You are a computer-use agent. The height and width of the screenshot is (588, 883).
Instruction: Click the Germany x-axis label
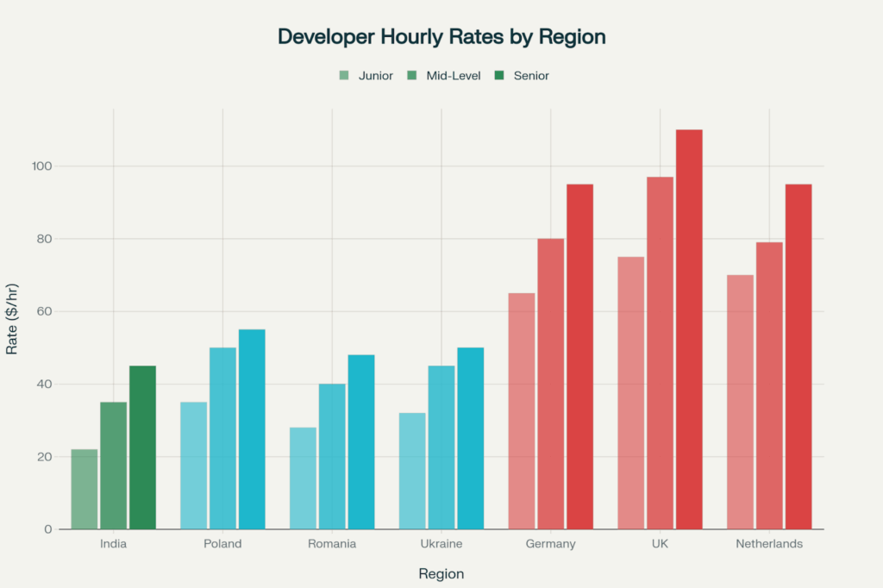pyautogui.click(x=550, y=544)
